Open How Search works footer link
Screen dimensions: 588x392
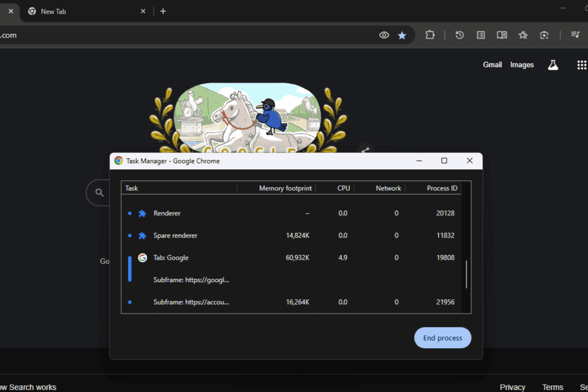[28, 387]
